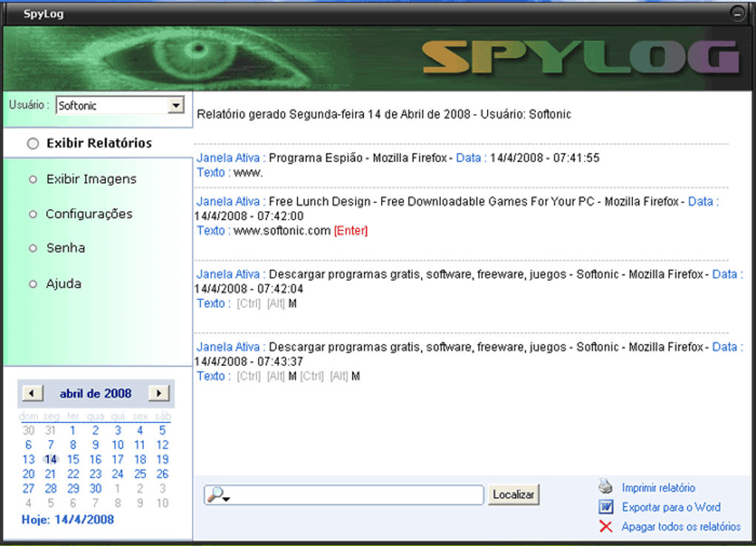Select day 29 in the calendar

click(73, 488)
